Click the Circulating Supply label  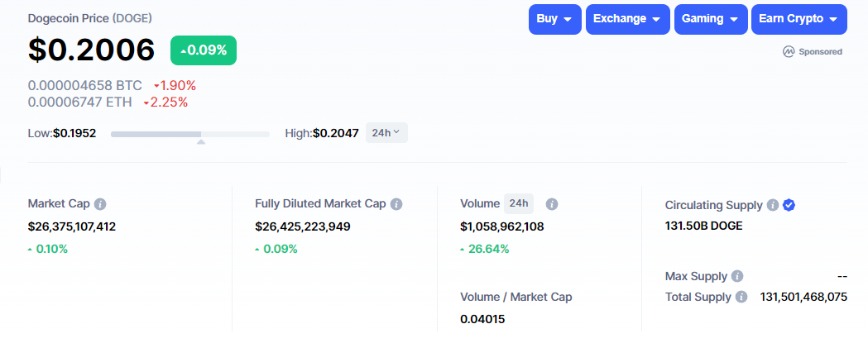(714, 205)
